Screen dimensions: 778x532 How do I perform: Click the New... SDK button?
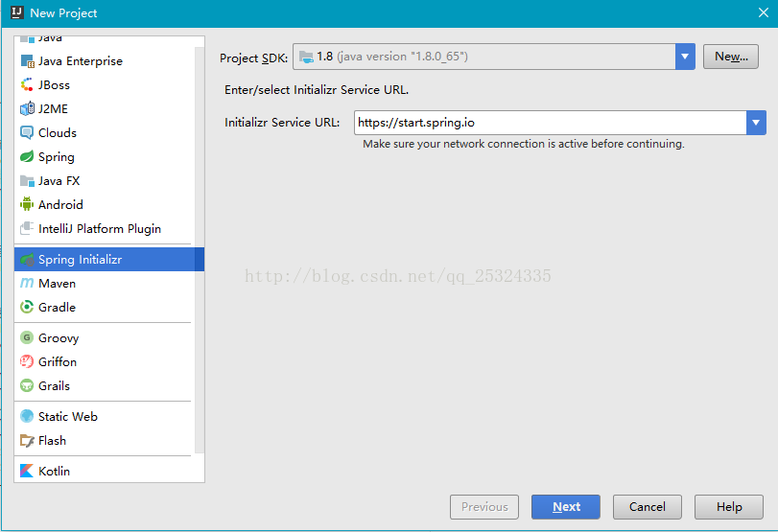[730, 57]
